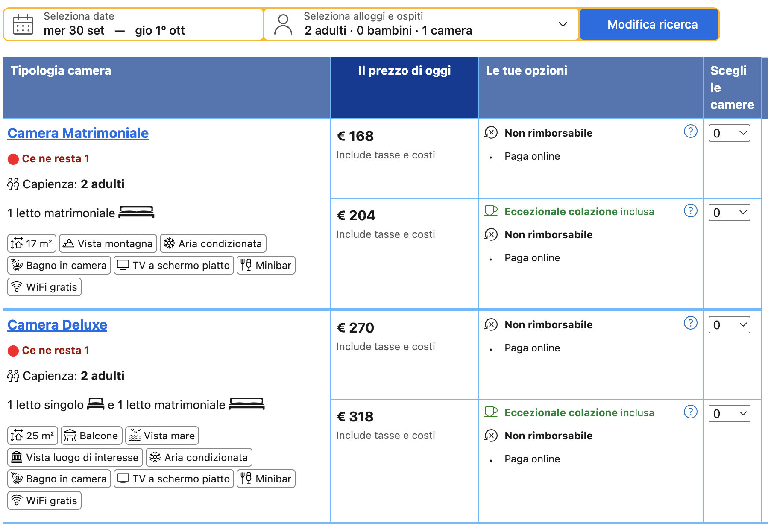Open room quantity dropdown for €168
The image size is (768, 532).
pyautogui.click(x=729, y=133)
